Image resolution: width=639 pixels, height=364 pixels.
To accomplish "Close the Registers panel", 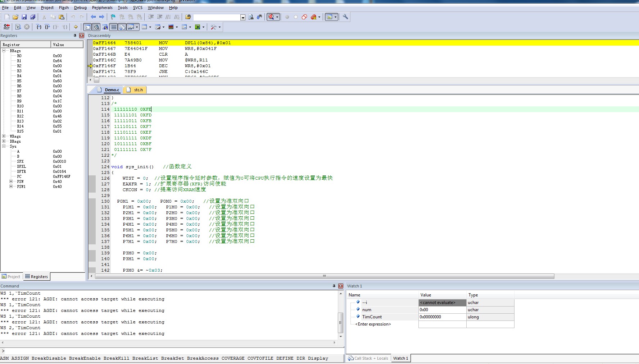I will 82,36.
